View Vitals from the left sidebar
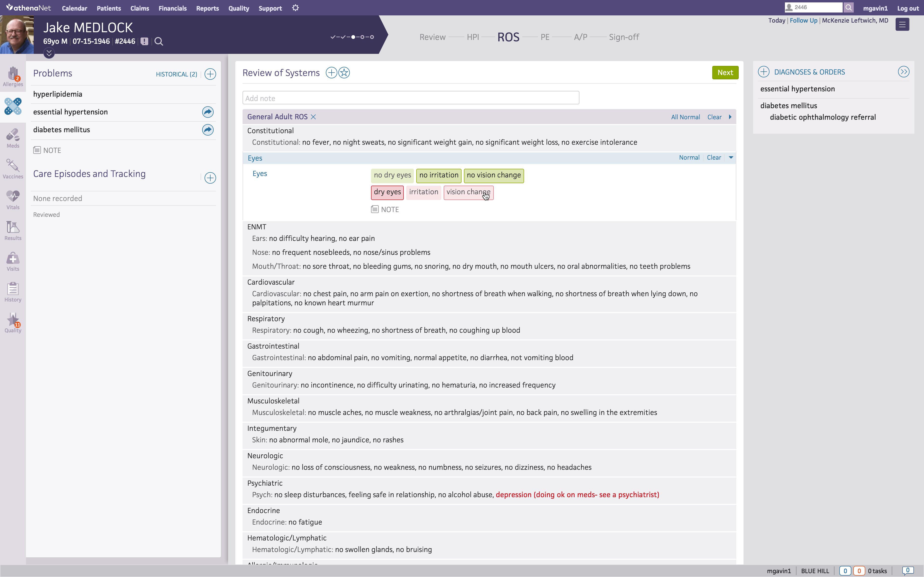 [13, 200]
